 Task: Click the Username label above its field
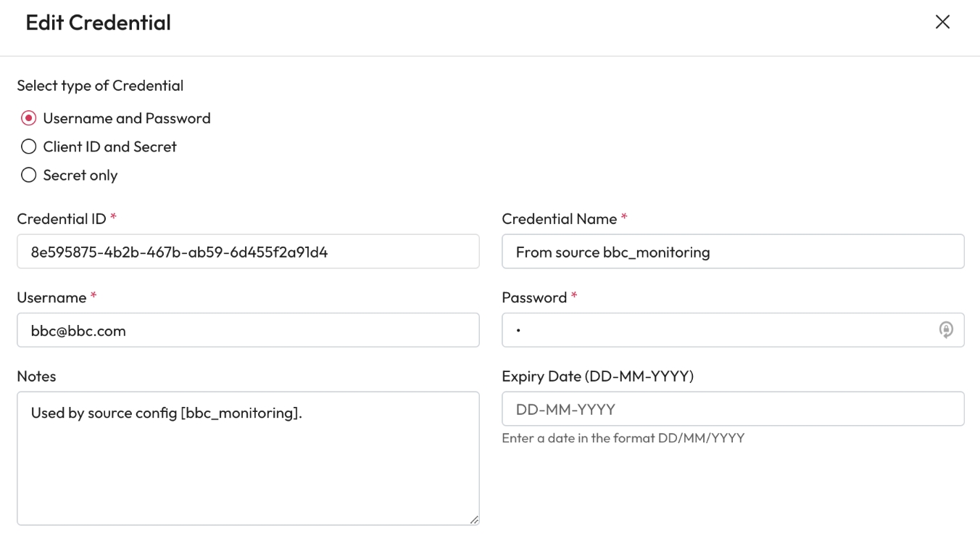[x=51, y=297]
